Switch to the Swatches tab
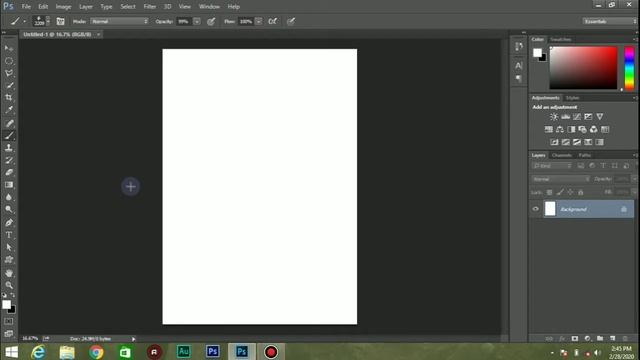640x360 pixels. pyautogui.click(x=560, y=39)
